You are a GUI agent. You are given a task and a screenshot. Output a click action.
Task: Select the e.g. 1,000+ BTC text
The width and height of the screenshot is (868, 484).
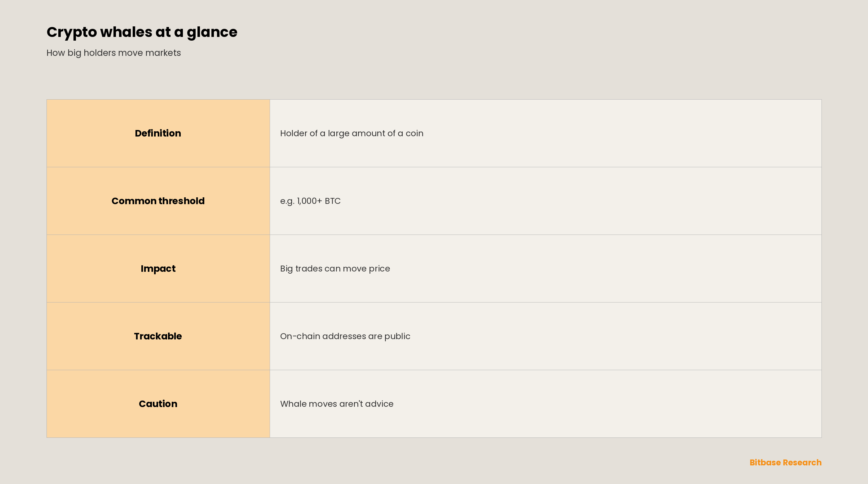(310, 201)
